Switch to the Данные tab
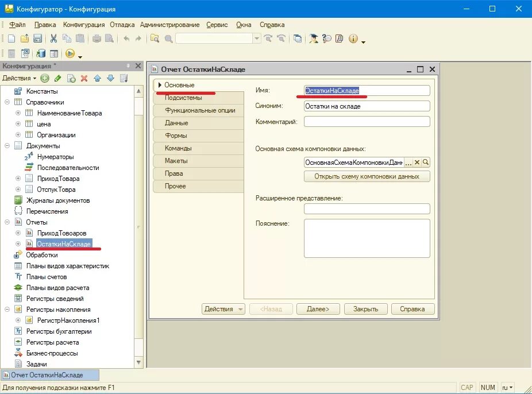This screenshot has width=532, height=394. [x=198, y=123]
